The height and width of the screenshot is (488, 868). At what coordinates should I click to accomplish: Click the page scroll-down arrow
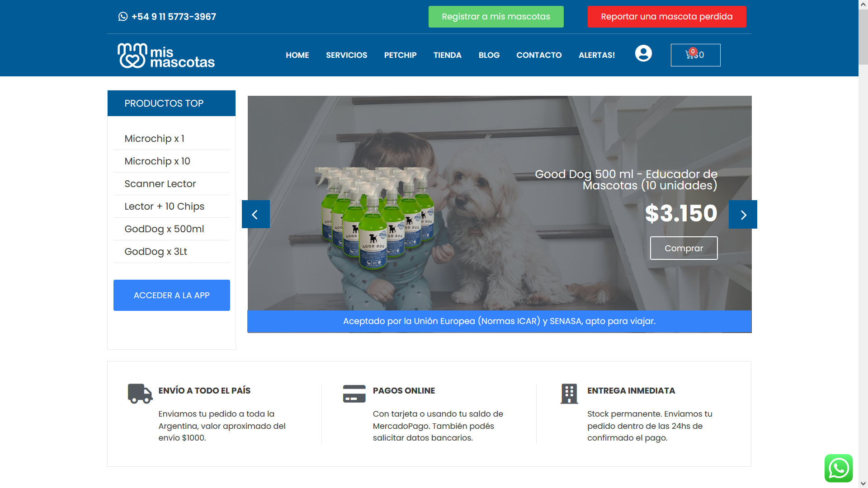(863, 483)
